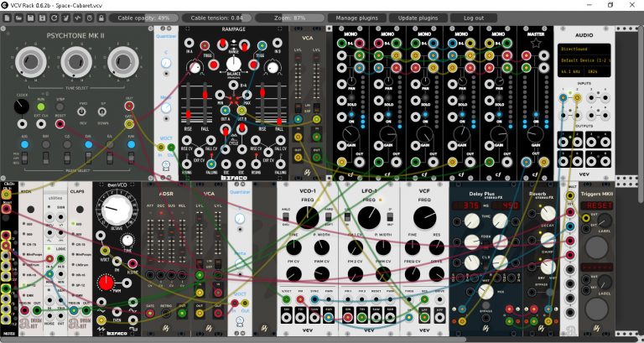Open the engine sample rate waveform icon
The width and height of the screenshot is (644, 343).
pyautogui.click(x=77, y=18)
